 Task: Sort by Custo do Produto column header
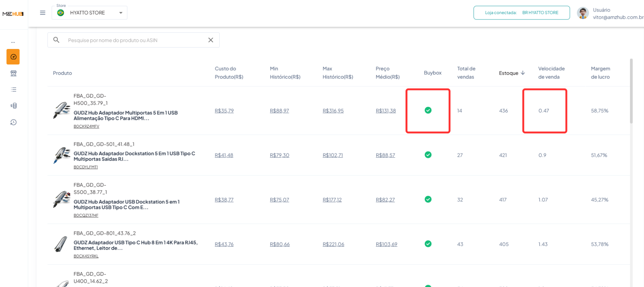click(x=229, y=73)
